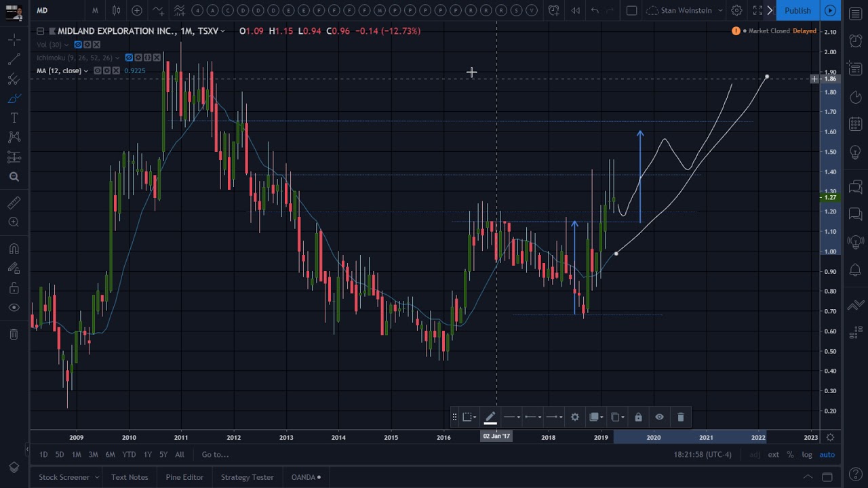Expand the Midland Exploration symbol title dropdown
The height and width of the screenshot is (488, 868).
(x=222, y=31)
